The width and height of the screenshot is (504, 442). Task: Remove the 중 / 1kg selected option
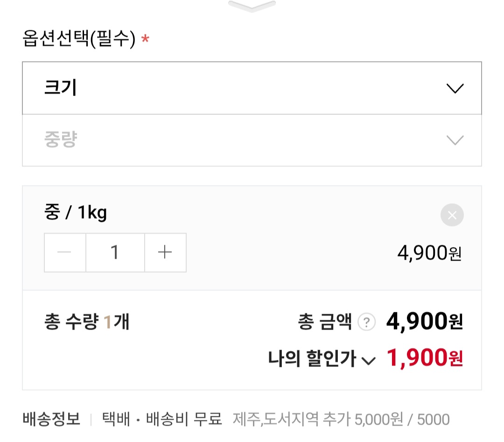(x=452, y=215)
